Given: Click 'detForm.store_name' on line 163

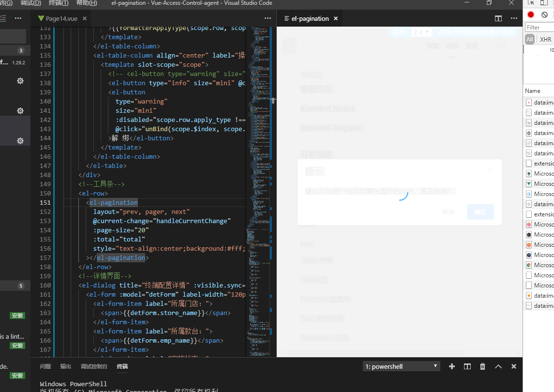Looking at the screenshot, I should pyautogui.click(x=164, y=313).
